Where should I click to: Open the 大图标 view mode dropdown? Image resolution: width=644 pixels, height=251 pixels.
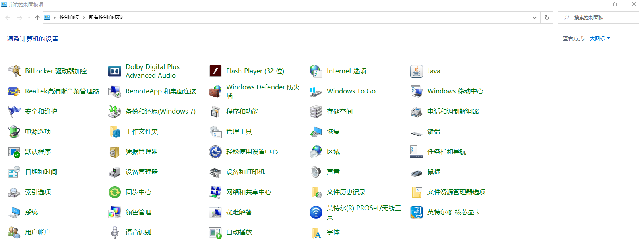click(x=600, y=39)
